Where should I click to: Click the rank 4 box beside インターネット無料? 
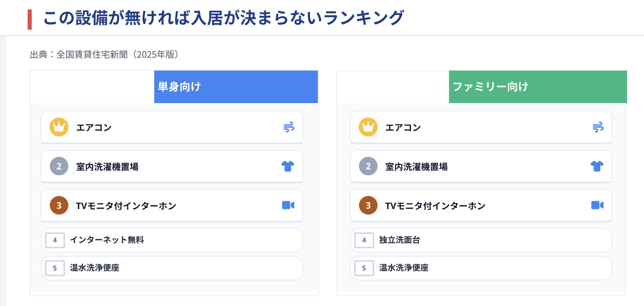[55, 240]
